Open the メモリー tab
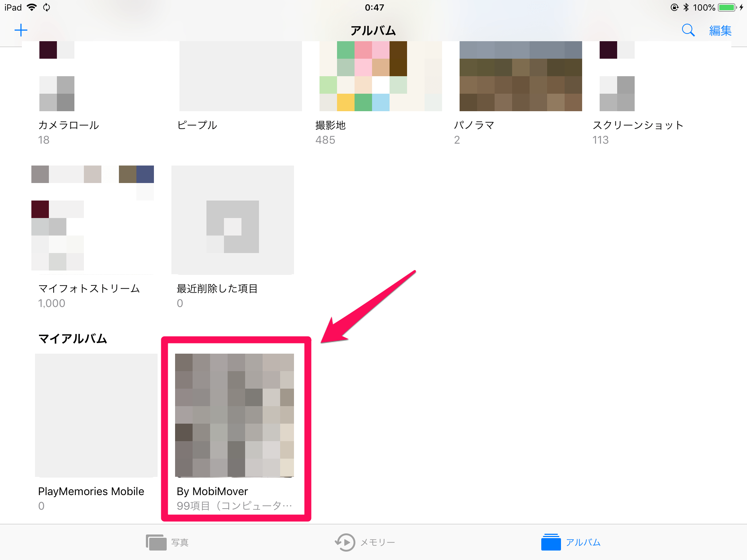The width and height of the screenshot is (747, 560). pos(365,542)
